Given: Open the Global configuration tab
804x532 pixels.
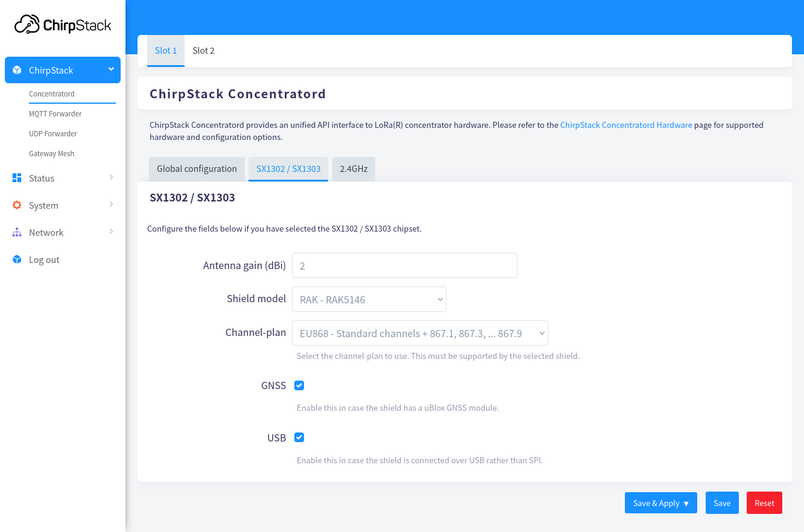Looking at the screenshot, I should coord(197,169).
